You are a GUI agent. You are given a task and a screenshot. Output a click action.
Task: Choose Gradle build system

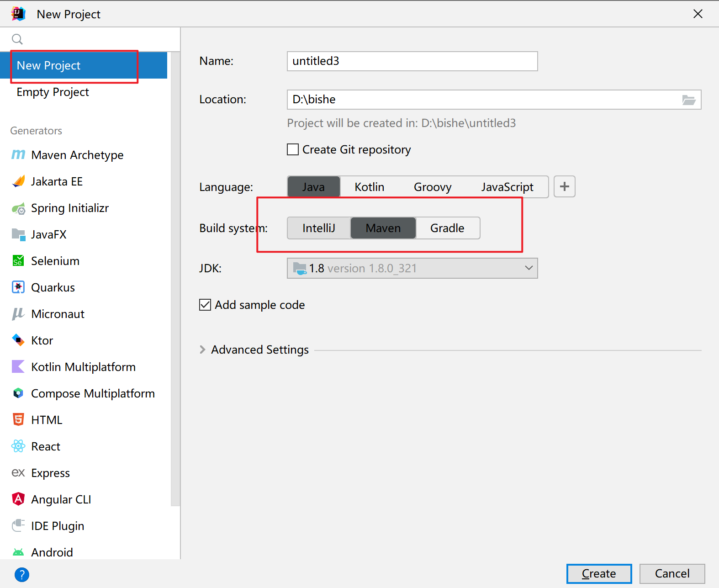[447, 228]
